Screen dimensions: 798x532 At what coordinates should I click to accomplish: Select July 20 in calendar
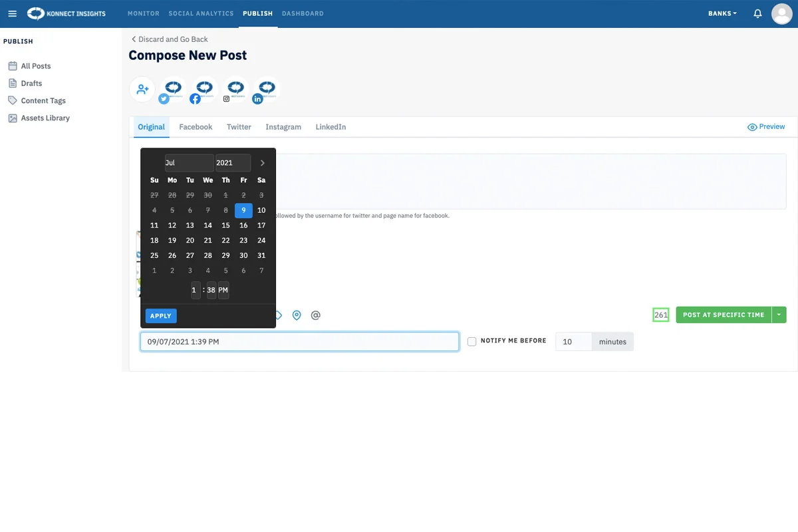tap(190, 241)
